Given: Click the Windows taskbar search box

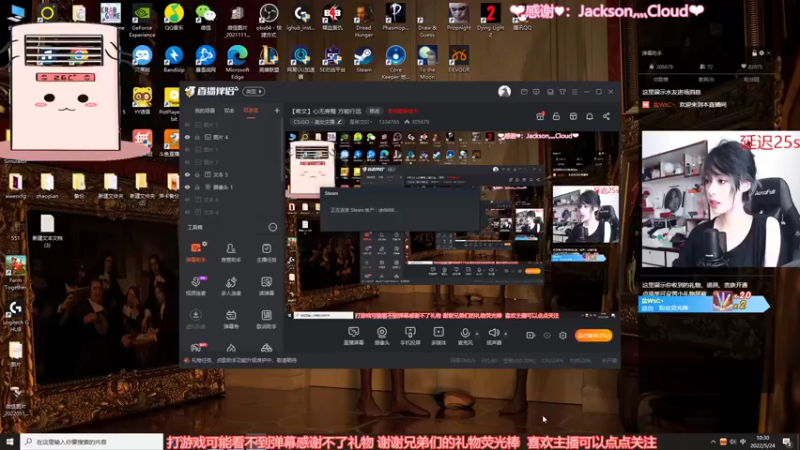Looking at the screenshot, I should pyautogui.click(x=92, y=441).
